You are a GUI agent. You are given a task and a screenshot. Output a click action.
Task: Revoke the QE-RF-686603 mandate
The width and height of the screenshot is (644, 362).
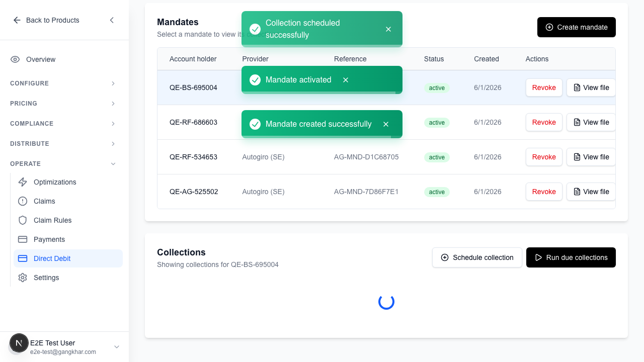pos(544,122)
